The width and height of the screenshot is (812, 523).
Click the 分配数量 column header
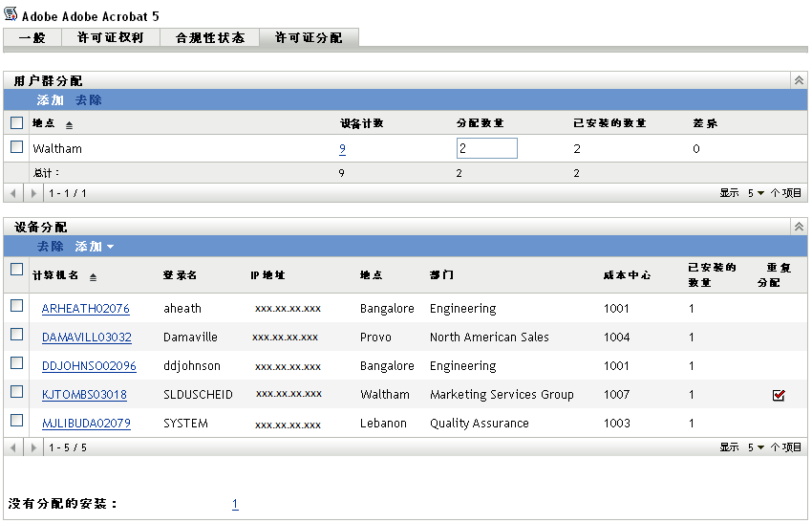tap(481, 123)
